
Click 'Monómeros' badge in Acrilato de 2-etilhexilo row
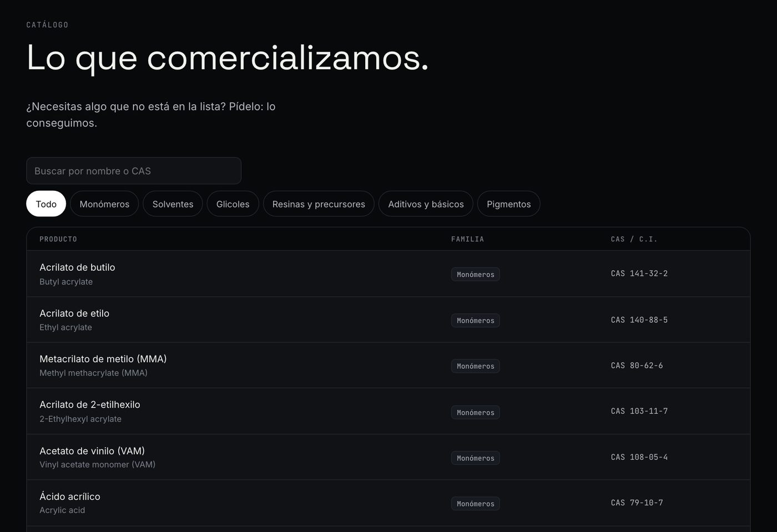(x=476, y=413)
